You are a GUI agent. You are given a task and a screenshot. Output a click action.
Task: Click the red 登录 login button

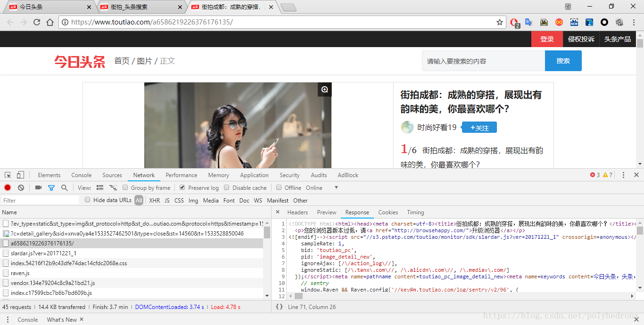coord(547,39)
